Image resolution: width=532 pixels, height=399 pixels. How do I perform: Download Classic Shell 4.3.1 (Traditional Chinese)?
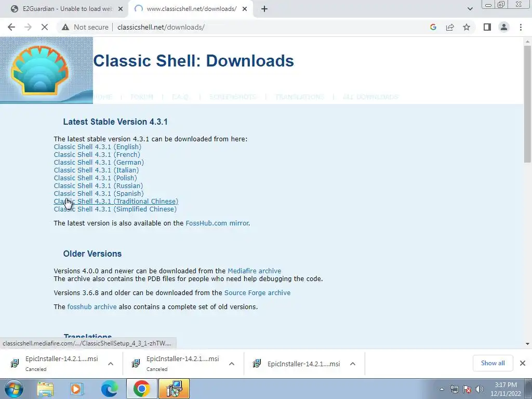(x=116, y=202)
